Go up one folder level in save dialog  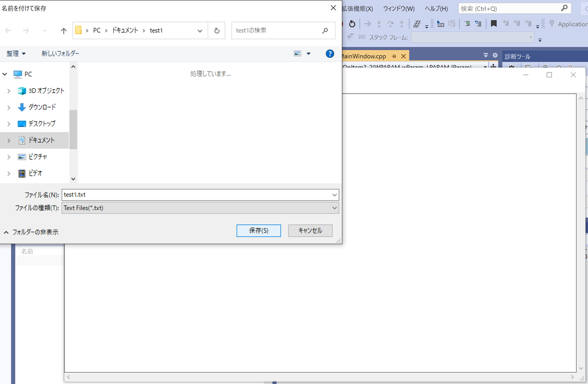[63, 30]
